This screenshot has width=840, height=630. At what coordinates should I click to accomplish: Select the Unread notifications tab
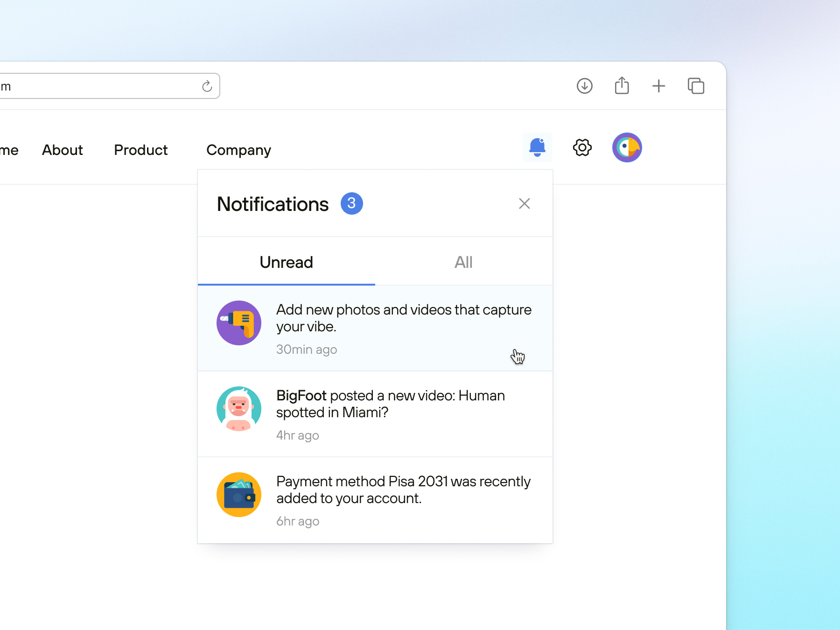tap(286, 262)
